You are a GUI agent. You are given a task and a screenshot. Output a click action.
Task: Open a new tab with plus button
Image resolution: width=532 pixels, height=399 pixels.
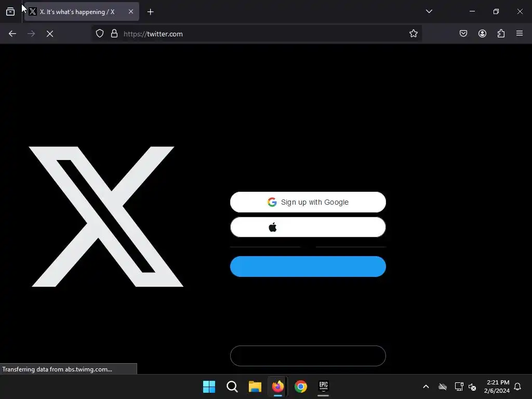pos(150,12)
